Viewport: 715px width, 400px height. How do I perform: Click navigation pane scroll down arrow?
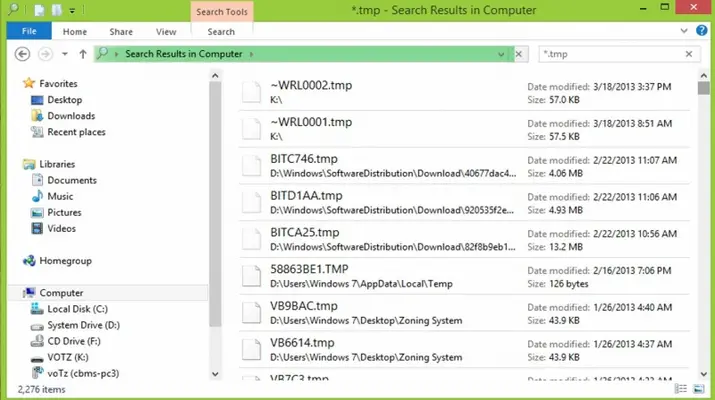click(x=215, y=374)
